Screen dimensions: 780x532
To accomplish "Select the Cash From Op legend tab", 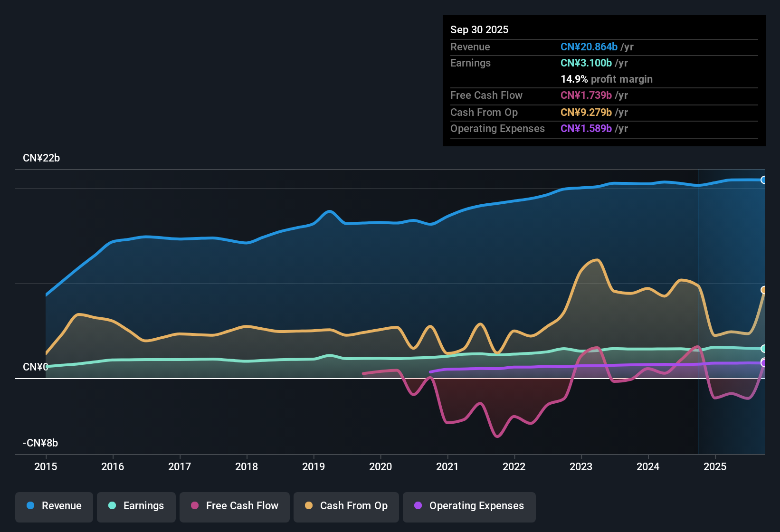I will pyautogui.click(x=346, y=506).
